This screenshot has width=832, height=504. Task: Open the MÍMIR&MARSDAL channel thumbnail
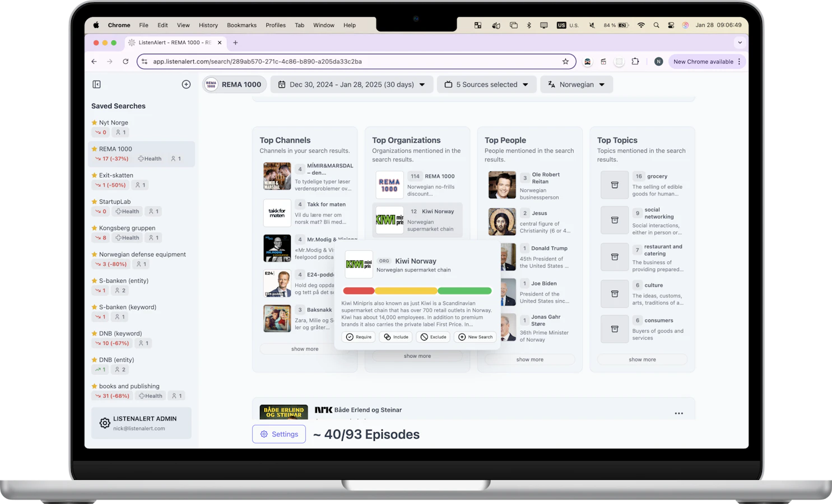pyautogui.click(x=277, y=176)
